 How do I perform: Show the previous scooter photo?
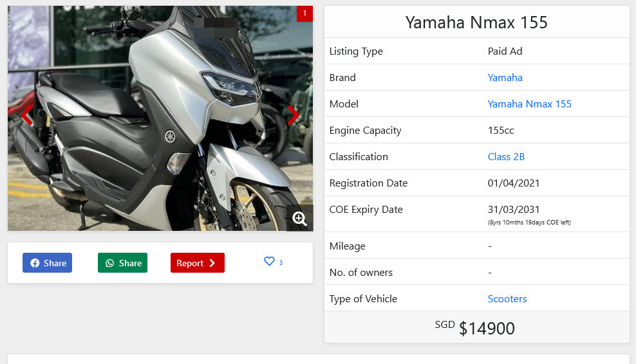(x=26, y=116)
